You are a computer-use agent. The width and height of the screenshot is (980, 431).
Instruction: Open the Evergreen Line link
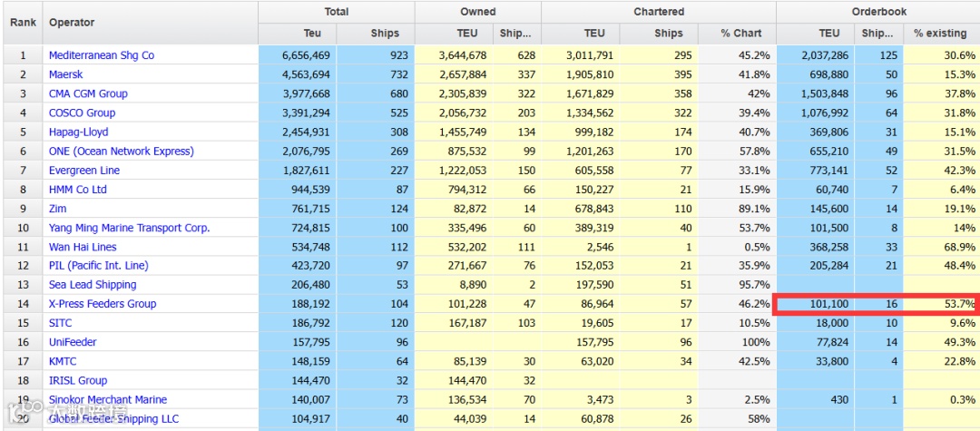tap(84, 170)
